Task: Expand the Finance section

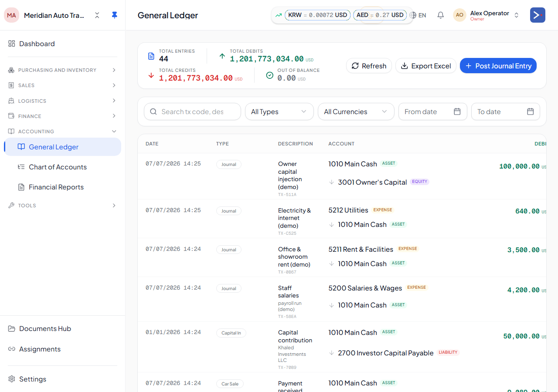Action: (63, 116)
